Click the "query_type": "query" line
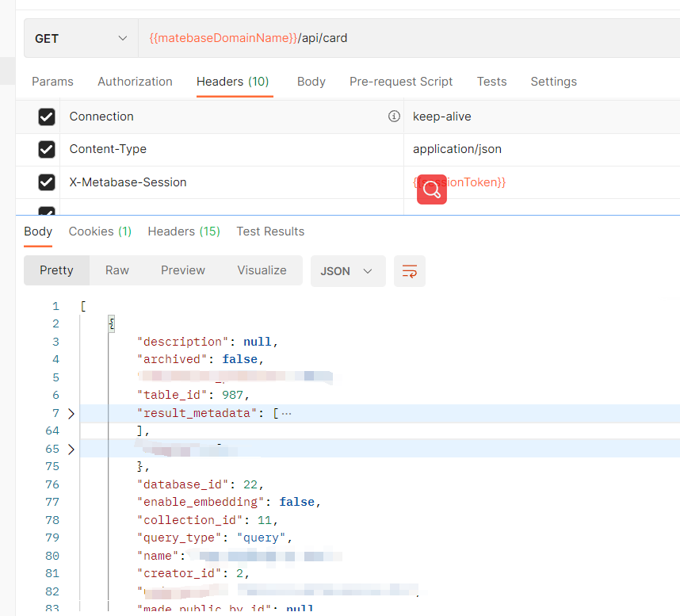Screen dimensions: 680x616 (x=215, y=538)
